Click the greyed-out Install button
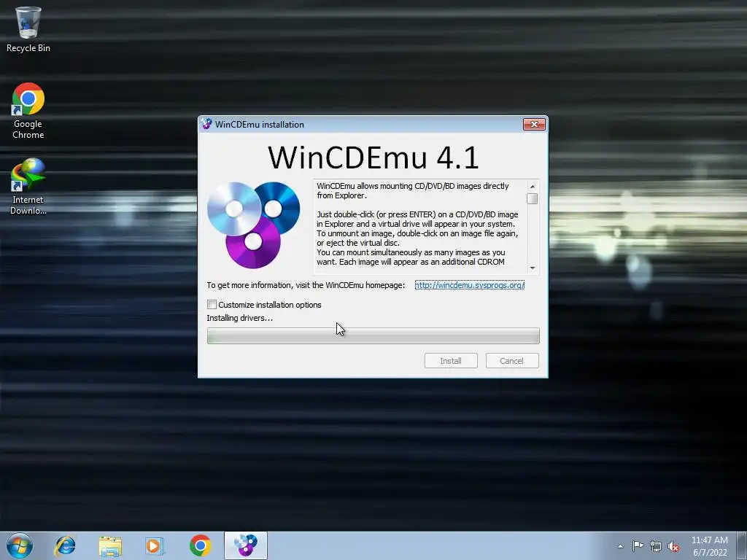This screenshot has height=560, width=747. coord(451,360)
